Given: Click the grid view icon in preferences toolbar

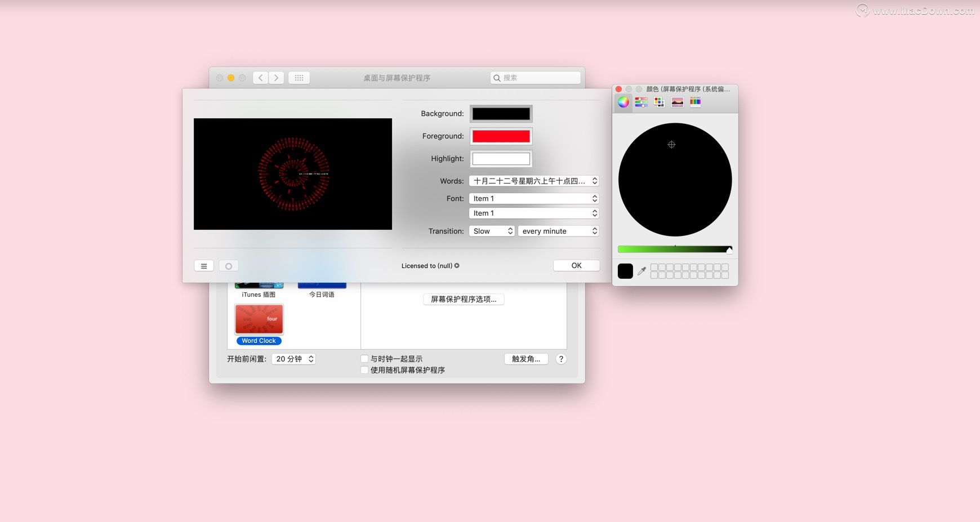Looking at the screenshot, I should [299, 78].
